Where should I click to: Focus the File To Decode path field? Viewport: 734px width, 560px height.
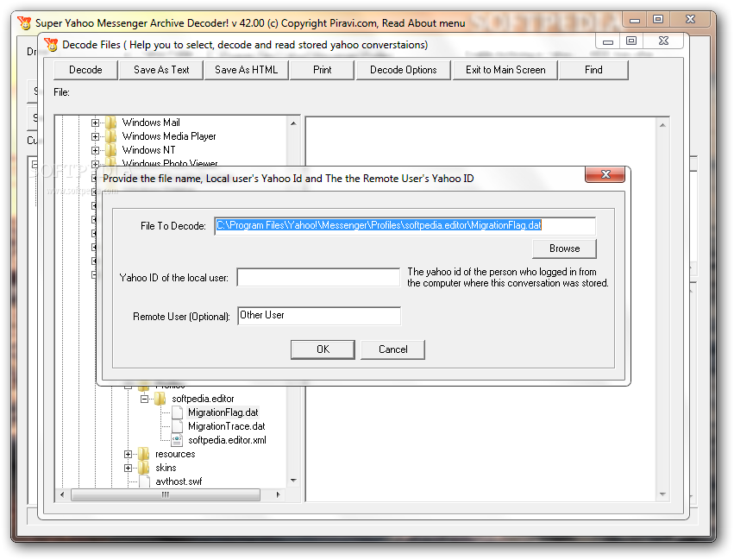pos(405,226)
